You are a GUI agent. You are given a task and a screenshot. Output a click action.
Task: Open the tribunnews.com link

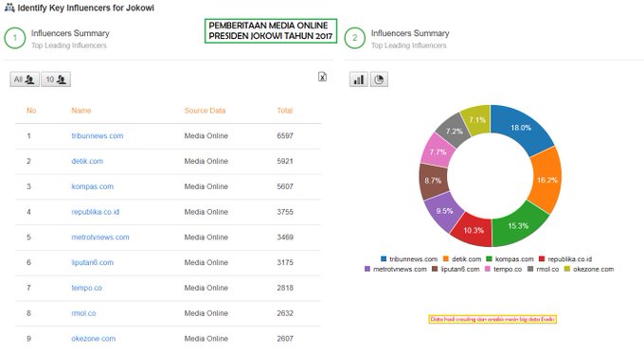[98, 136]
